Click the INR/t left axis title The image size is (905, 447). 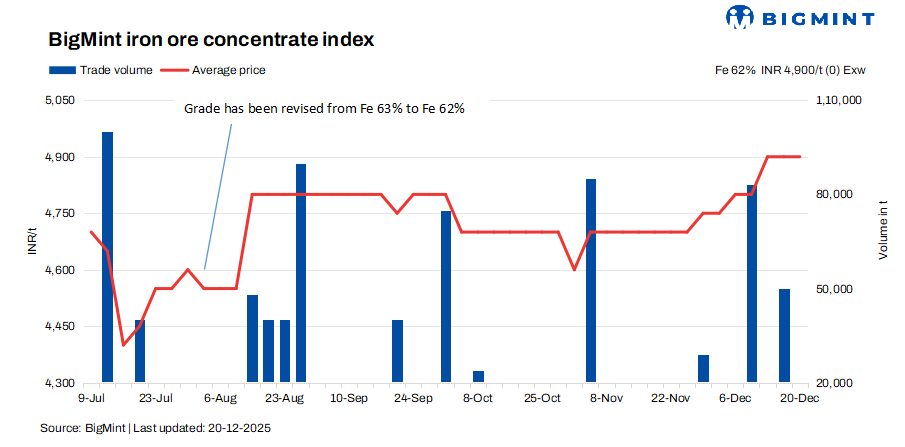point(32,242)
